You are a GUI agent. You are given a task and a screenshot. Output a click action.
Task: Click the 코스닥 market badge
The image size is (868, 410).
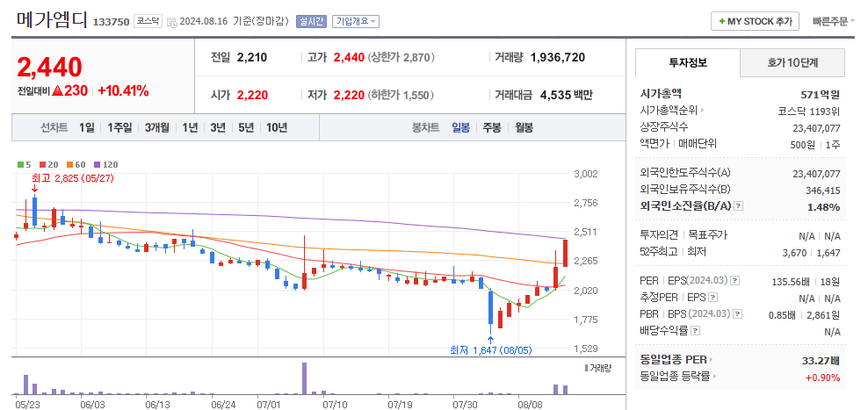[x=148, y=21]
